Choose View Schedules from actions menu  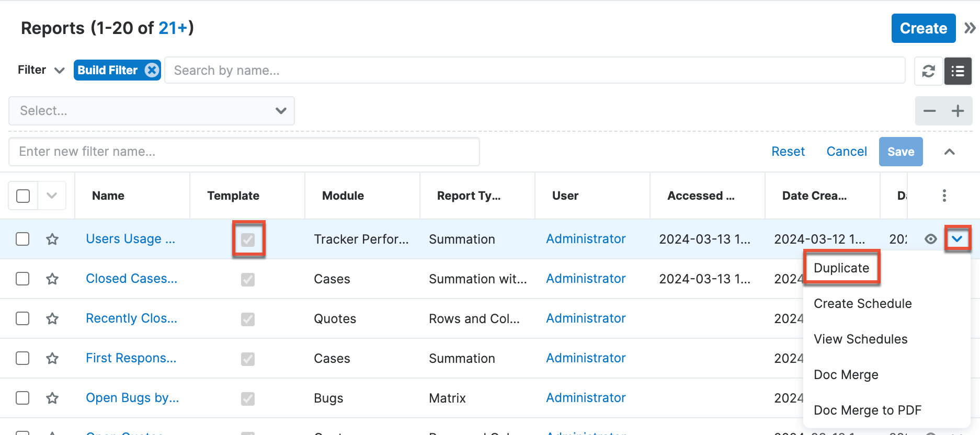point(861,339)
